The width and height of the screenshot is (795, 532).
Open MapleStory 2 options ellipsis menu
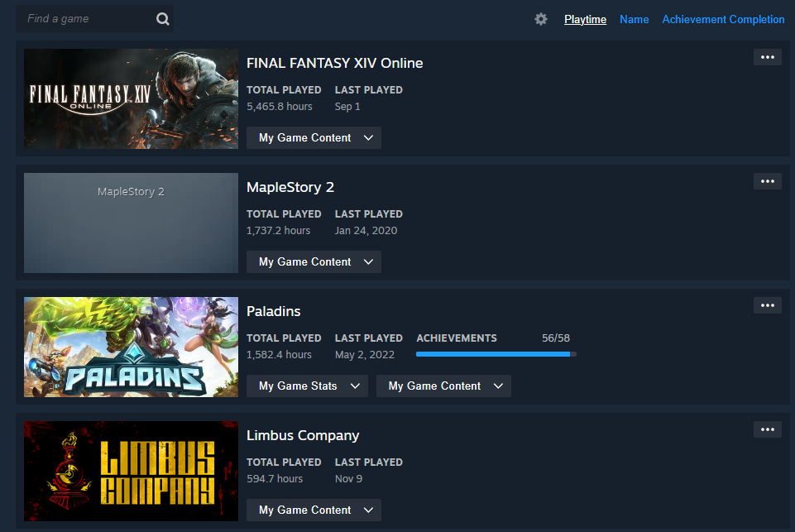point(768,181)
